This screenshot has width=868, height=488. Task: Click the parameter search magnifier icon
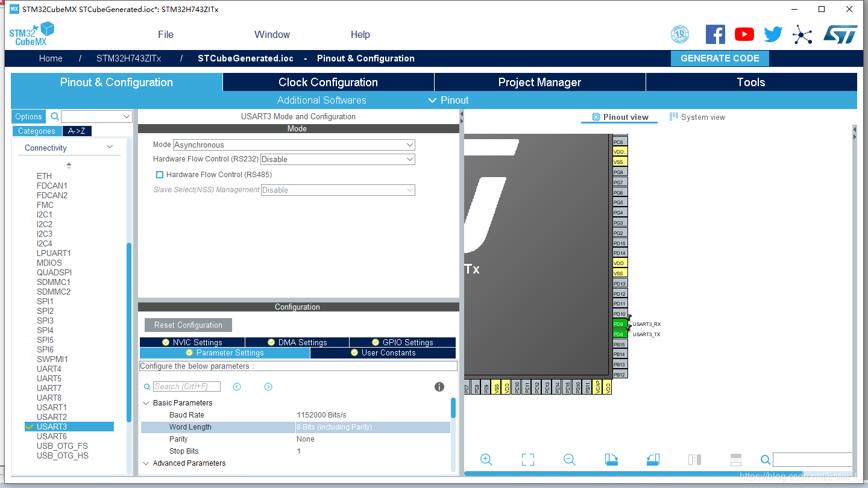(x=147, y=387)
